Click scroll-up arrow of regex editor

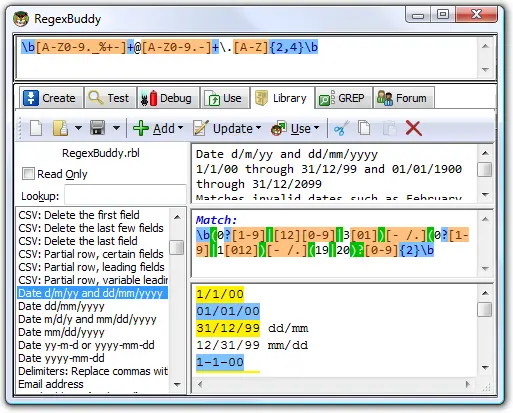pyautogui.click(x=486, y=46)
